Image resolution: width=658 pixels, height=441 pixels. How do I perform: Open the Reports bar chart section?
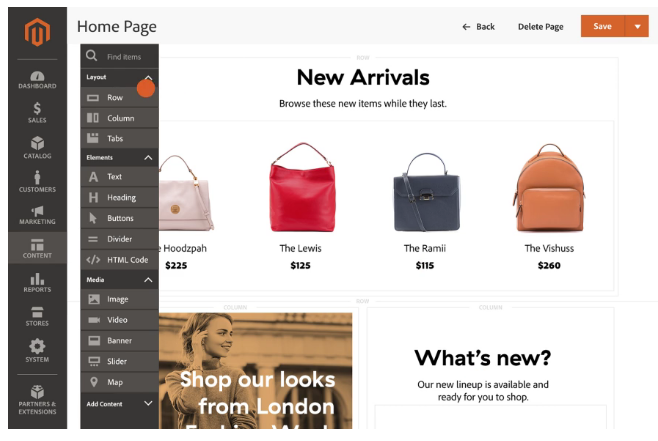point(37,282)
